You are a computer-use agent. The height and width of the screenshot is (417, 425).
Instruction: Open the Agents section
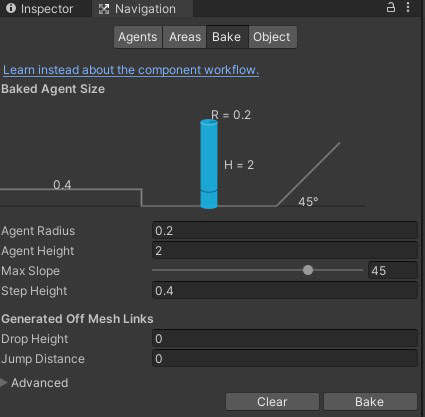(x=138, y=37)
